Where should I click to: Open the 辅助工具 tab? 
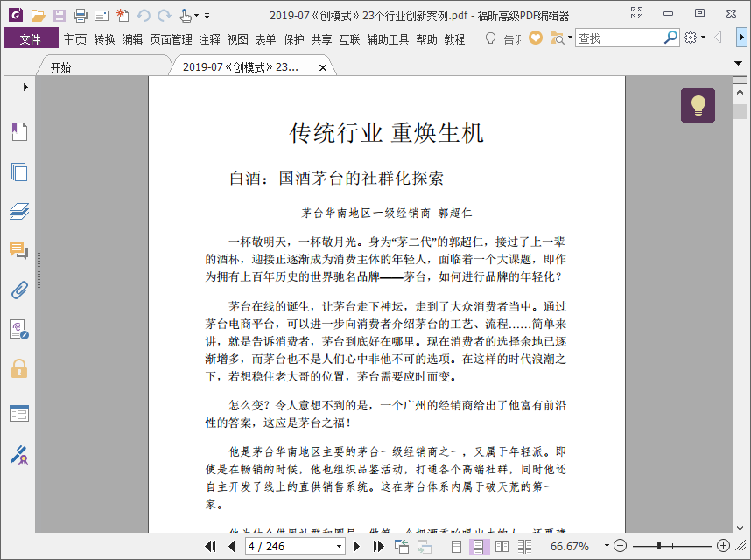tap(388, 39)
